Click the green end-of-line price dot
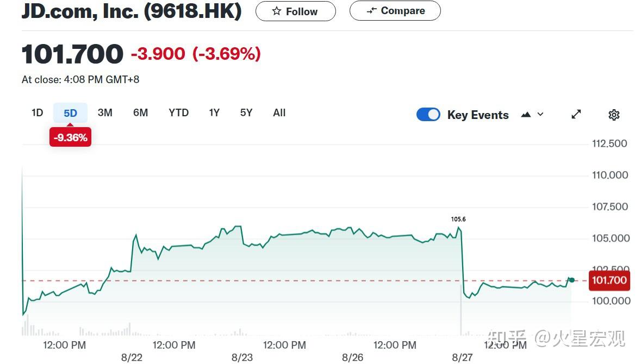The height and width of the screenshot is (364, 641). [571, 280]
